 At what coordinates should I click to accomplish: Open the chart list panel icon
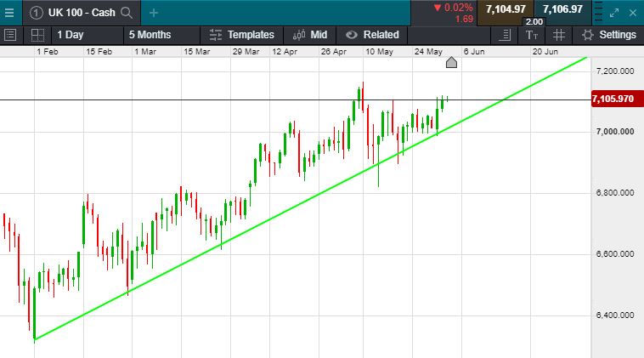pyautogui.click(x=11, y=35)
